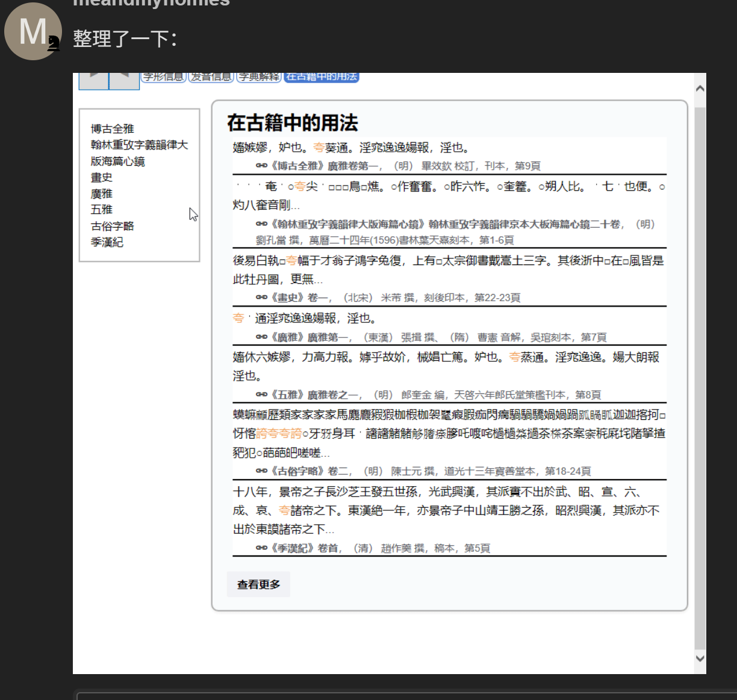Viewport: 737px width, 700px height.
Task: Switch to the 发音信息 tab
Action: (x=211, y=77)
